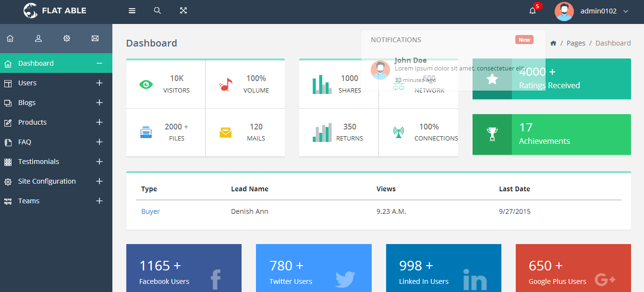Click the hamburger menu icon in header

pos(132,11)
